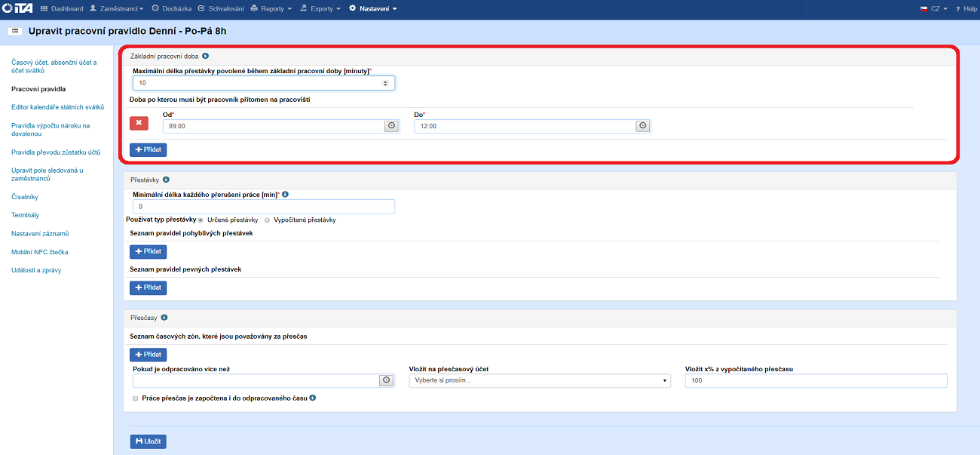This screenshot has height=455, width=980.
Task: Click the red X delete time range button
Action: (x=139, y=123)
